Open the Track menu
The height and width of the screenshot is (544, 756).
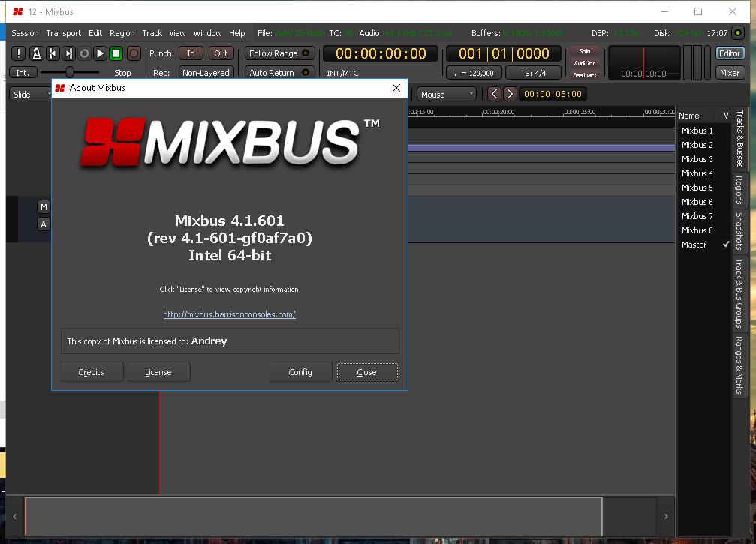click(152, 33)
